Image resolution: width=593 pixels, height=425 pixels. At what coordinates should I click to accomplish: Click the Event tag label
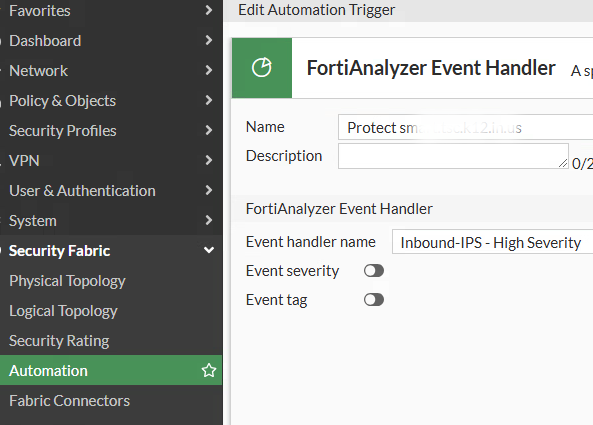tap(276, 300)
